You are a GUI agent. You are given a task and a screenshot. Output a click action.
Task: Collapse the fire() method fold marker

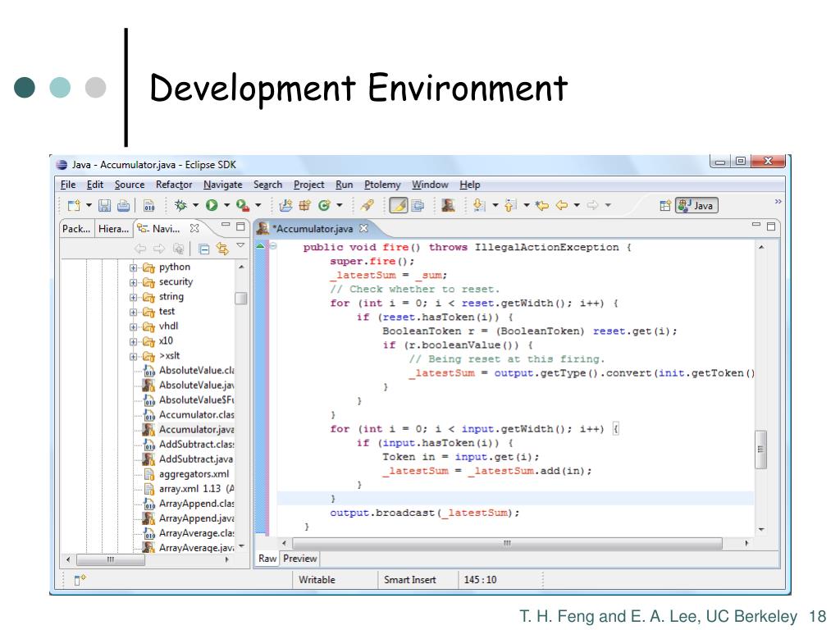pos(272,246)
